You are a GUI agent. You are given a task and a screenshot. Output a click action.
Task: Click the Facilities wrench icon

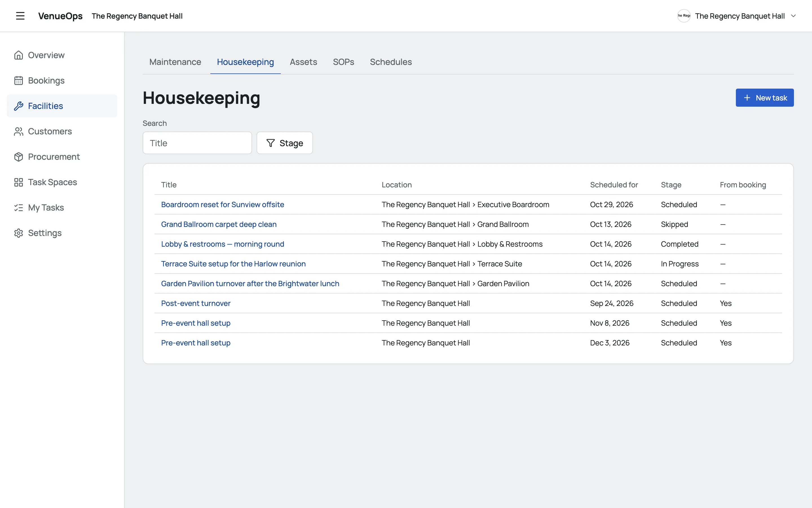pos(18,106)
